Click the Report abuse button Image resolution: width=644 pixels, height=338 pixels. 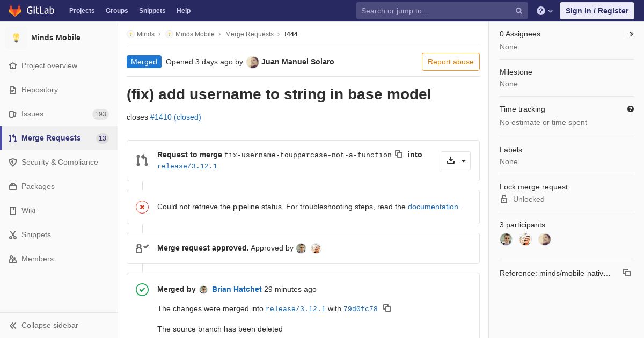(451, 62)
